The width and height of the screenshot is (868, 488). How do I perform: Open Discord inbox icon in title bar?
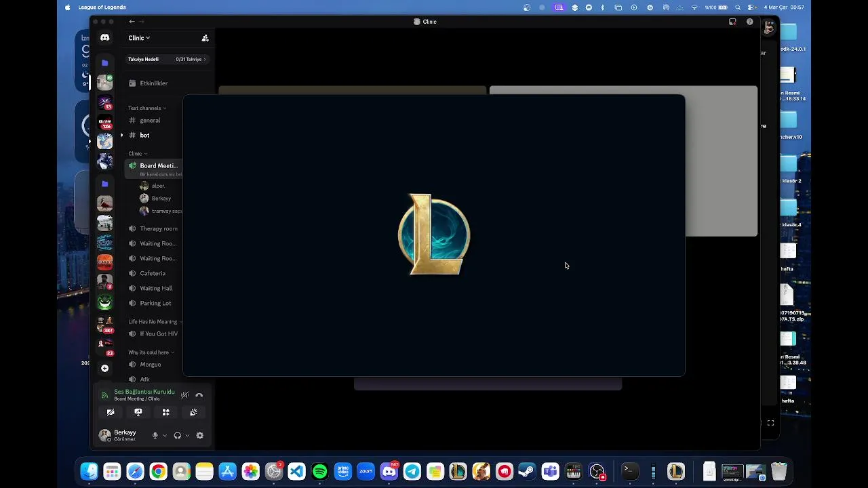(x=732, y=22)
